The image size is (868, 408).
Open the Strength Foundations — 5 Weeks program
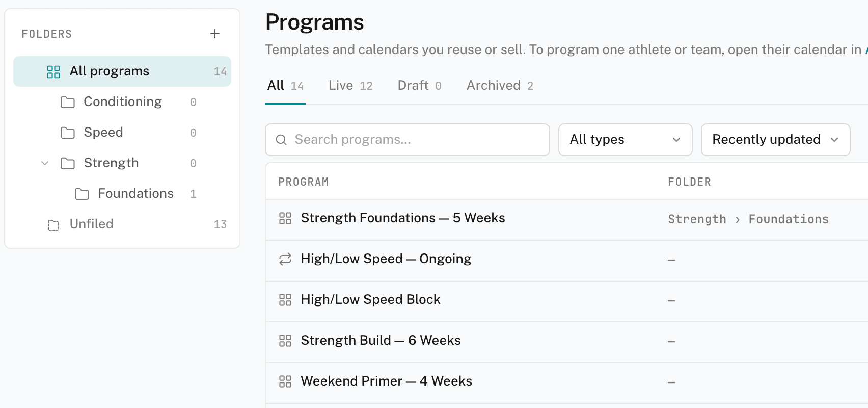pos(403,218)
